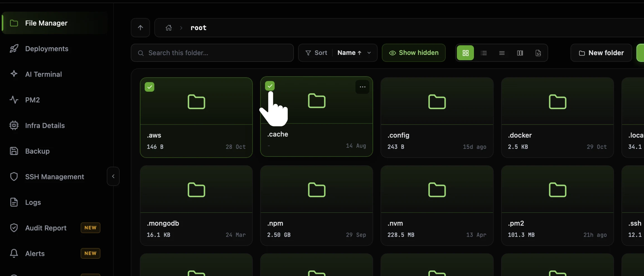Open Audit Report page
Screen dimensions: 644x276
point(46,228)
